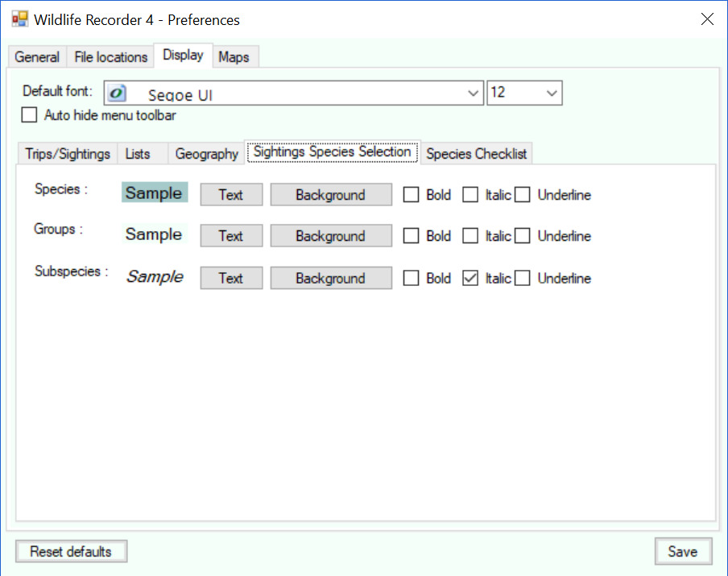728x576 pixels.
Task: Select the Display tab
Action: pos(183,56)
